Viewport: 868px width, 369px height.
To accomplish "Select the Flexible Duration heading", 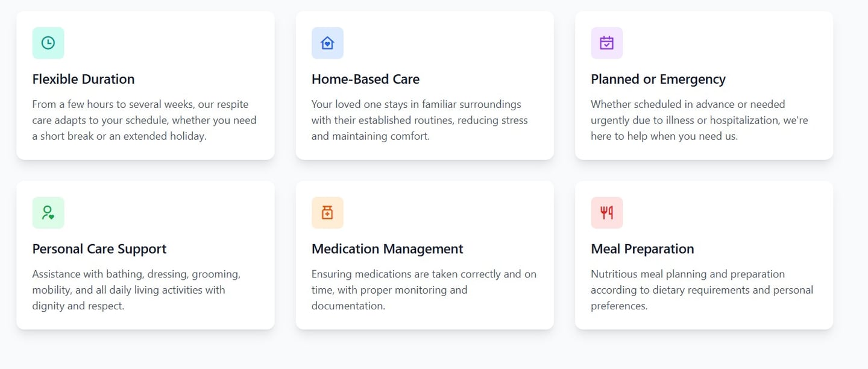I will click(x=83, y=79).
